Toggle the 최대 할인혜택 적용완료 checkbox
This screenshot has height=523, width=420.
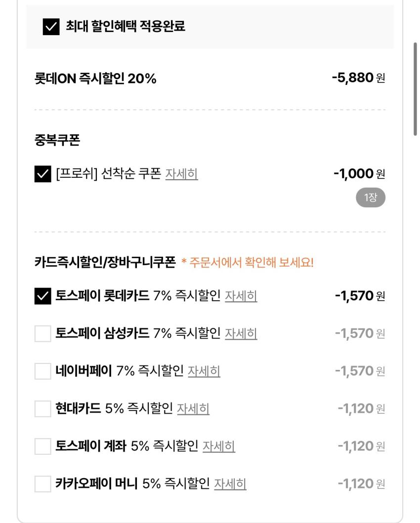click(x=51, y=27)
